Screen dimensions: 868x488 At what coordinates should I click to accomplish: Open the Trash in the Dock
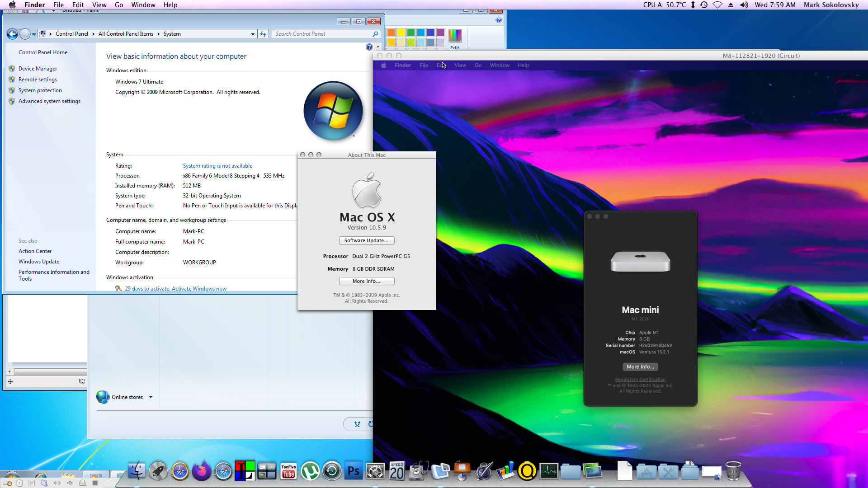click(733, 471)
